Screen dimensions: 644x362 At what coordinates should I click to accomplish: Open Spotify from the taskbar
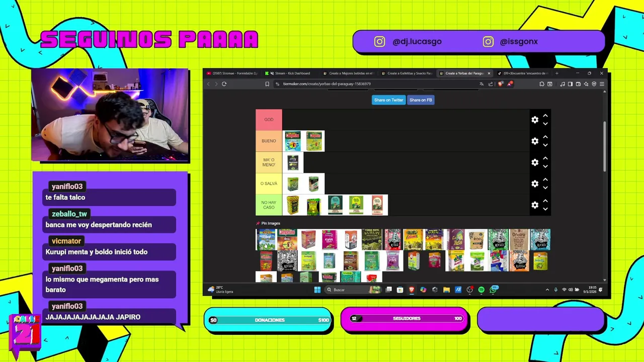click(481, 290)
